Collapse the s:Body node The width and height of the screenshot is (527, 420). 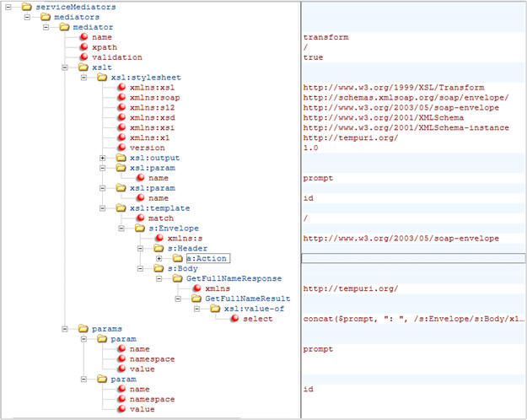(x=140, y=268)
